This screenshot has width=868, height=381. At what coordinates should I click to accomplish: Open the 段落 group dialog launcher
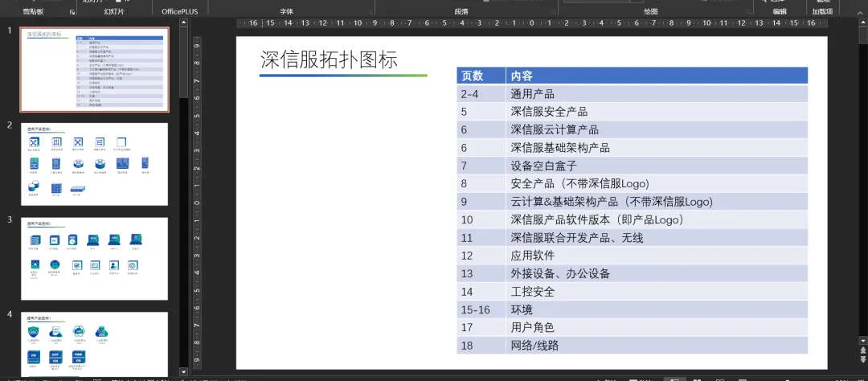coord(554,11)
